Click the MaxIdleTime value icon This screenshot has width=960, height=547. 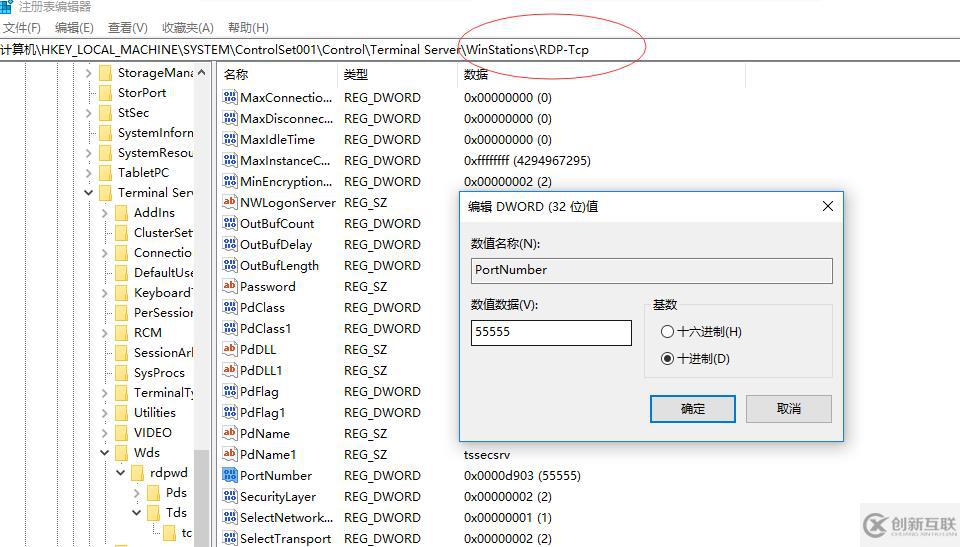coord(230,139)
